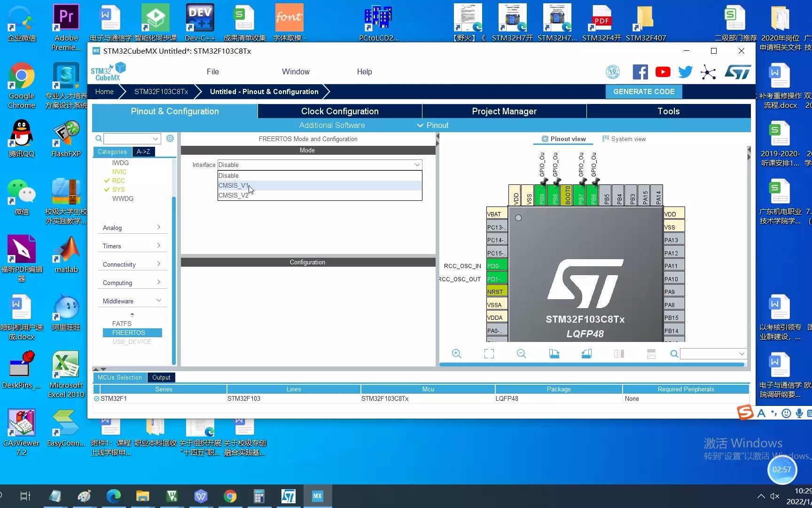Expand the Timers category

coord(132,246)
